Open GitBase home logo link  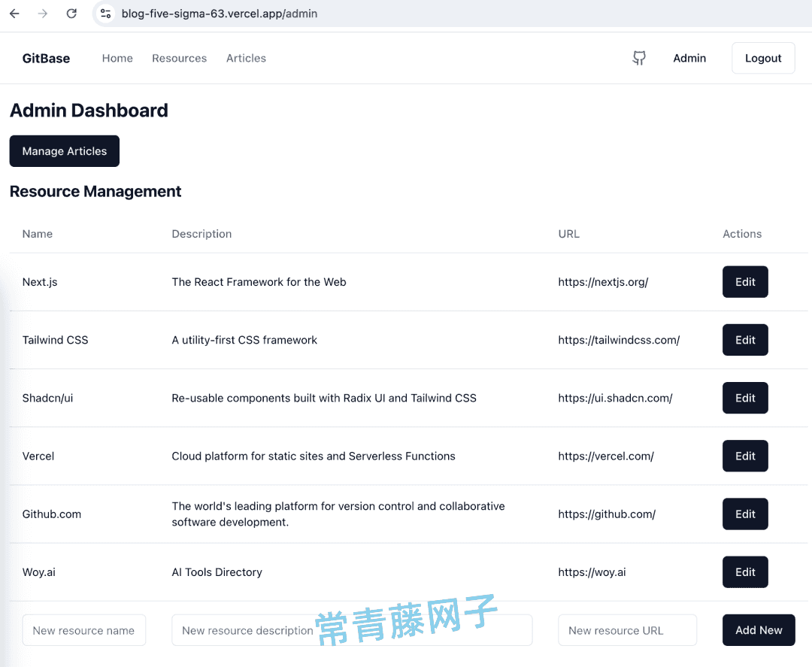(46, 58)
